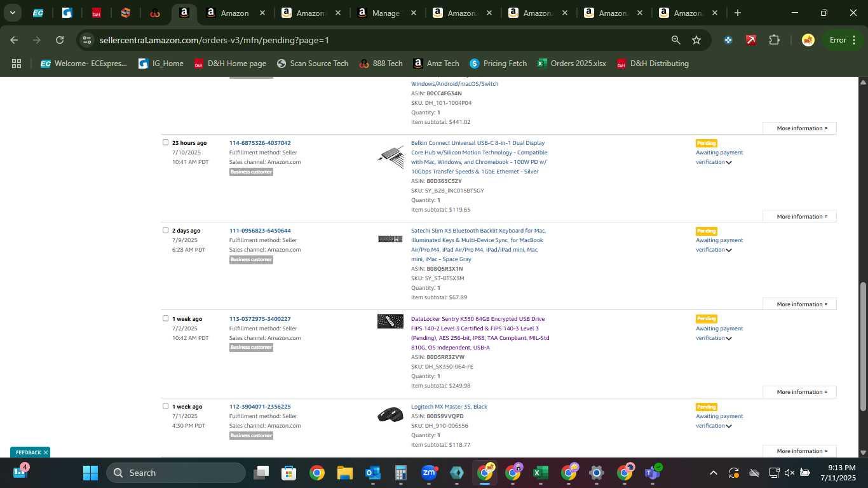Show hidden system tray icons
The height and width of the screenshot is (488, 868).
[713, 473]
